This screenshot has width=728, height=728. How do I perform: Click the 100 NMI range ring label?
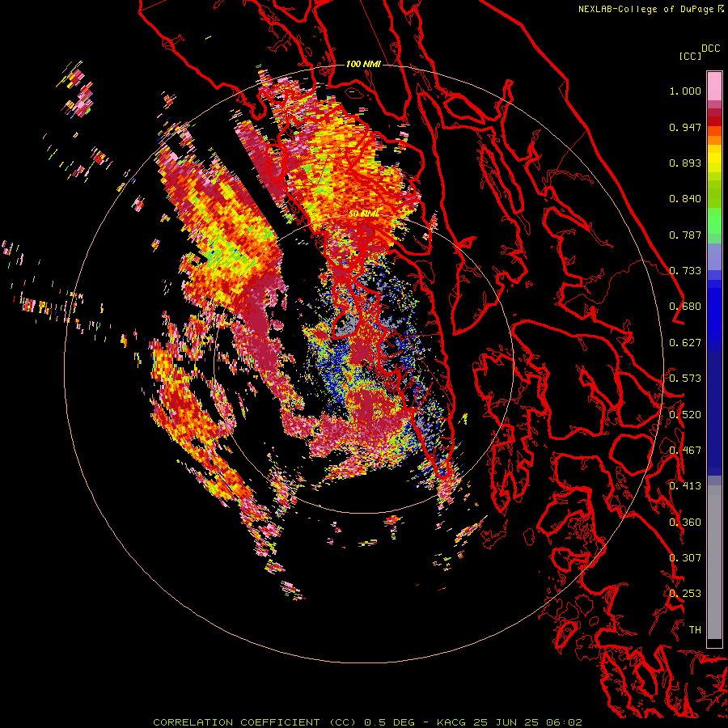coord(363,64)
